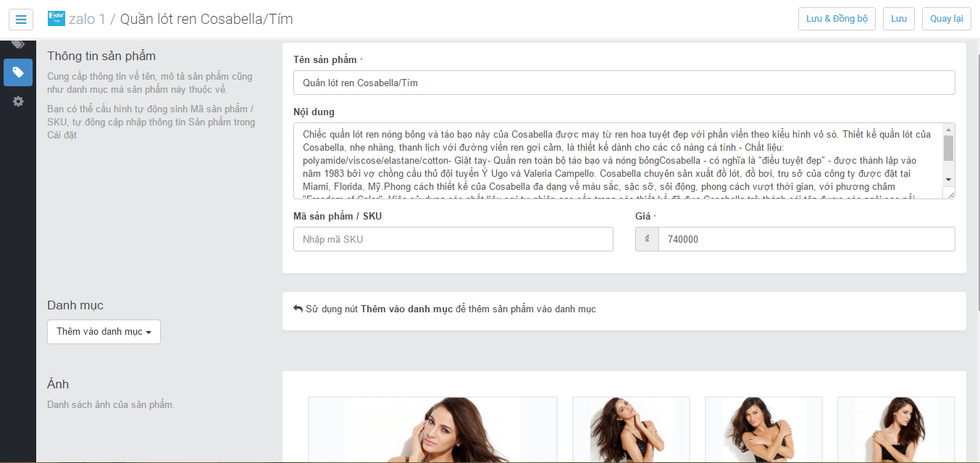Click the Giá price input field

(806, 239)
